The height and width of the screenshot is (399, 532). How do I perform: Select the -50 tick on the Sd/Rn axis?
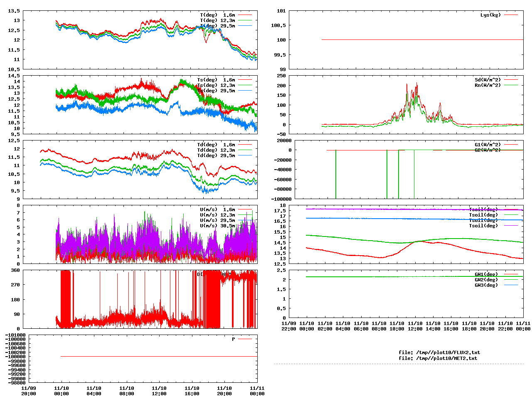pyautogui.click(x=281, y=134)
